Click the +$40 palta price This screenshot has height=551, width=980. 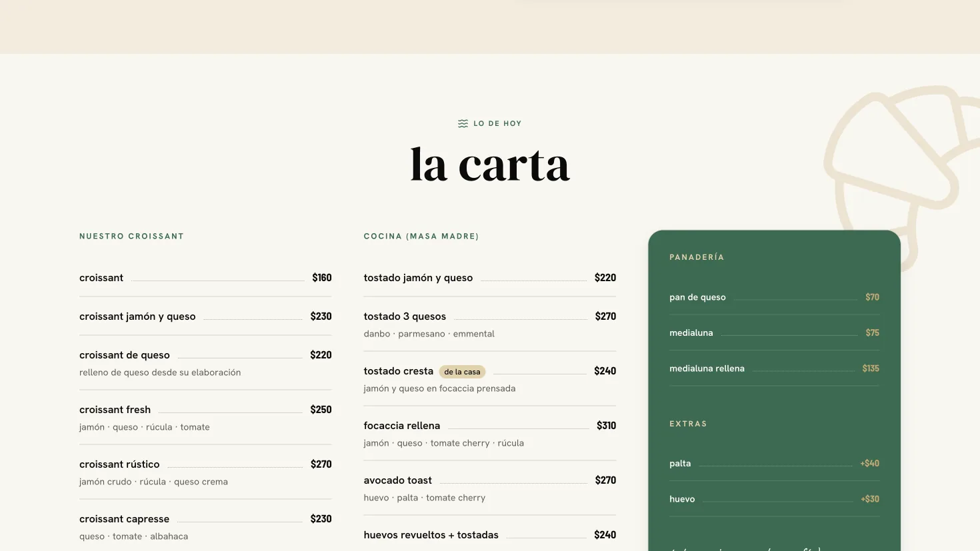[870, 463]
